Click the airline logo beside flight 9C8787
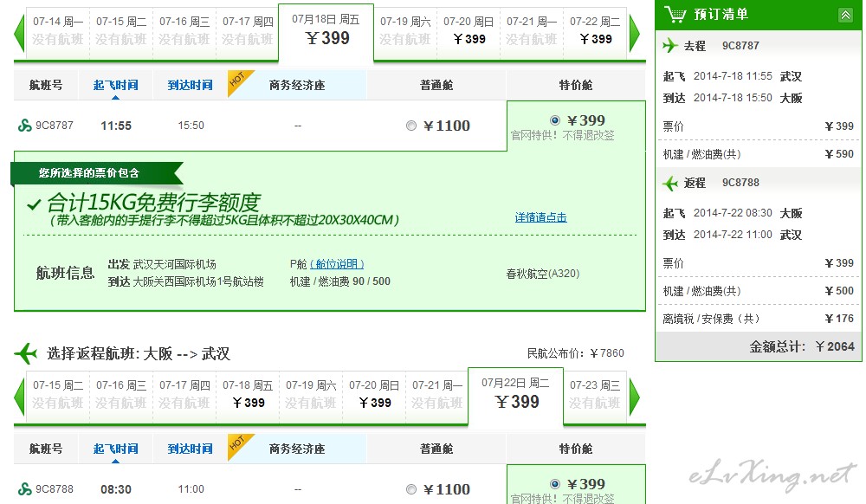 point(25,126)
